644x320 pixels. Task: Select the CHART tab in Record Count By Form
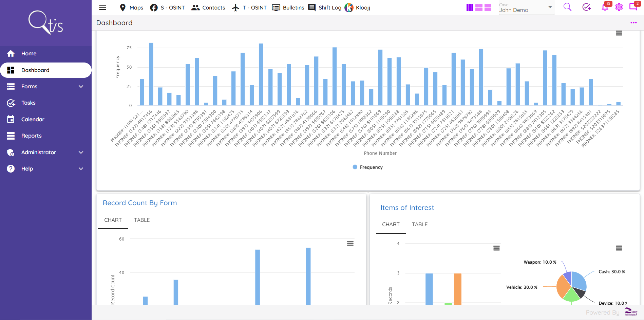[x=113, y=220]
